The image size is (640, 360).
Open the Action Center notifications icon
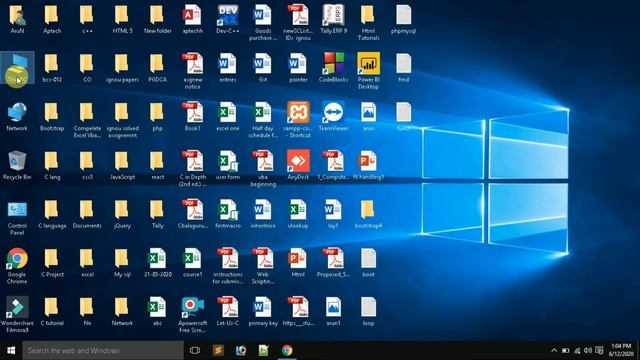pos(599,350)
